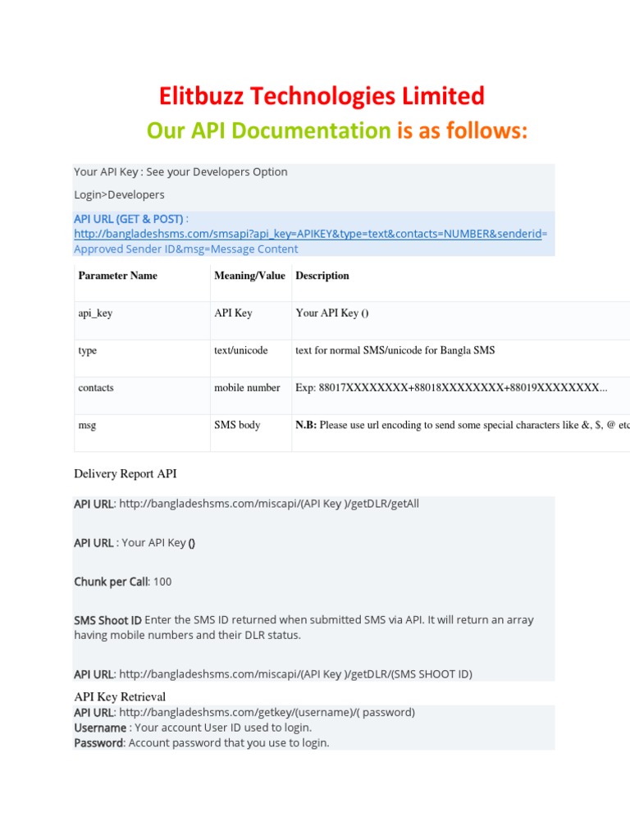Select 'Chunk per Call: 100' line
Image resolution: width=630 pixels, height=840 pixels.
tap(123, 582)
